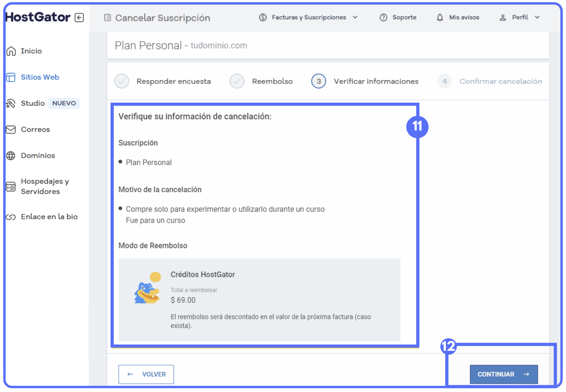Click the HostGator logo
This screenshot has width=566, height=392.
[x=38, y=17]
